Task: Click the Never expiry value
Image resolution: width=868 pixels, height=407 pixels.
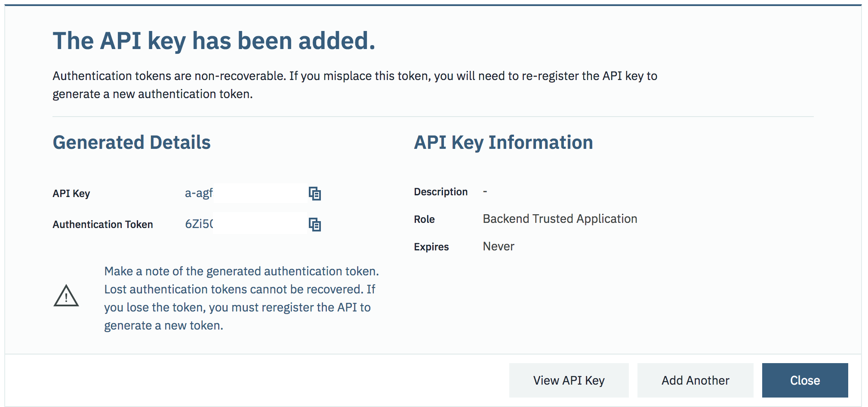Action: (498, 247)
